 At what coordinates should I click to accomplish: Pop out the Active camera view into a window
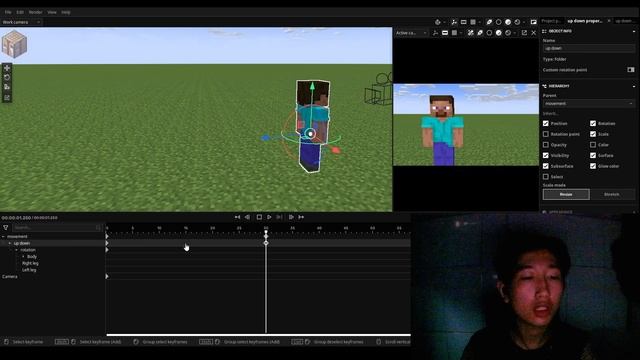coord(524,33)
